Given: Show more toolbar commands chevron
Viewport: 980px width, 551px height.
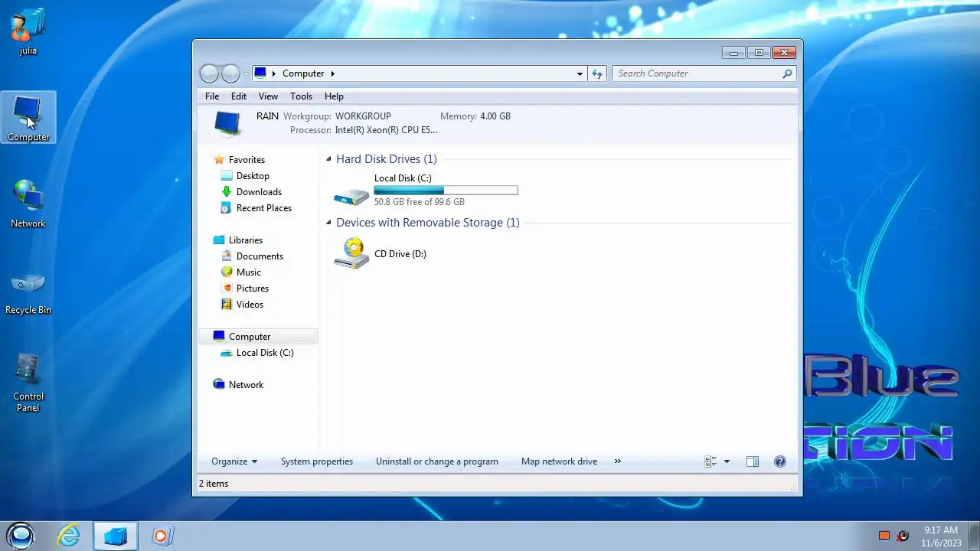Looking at the screenshot, I should coord(618,461).
